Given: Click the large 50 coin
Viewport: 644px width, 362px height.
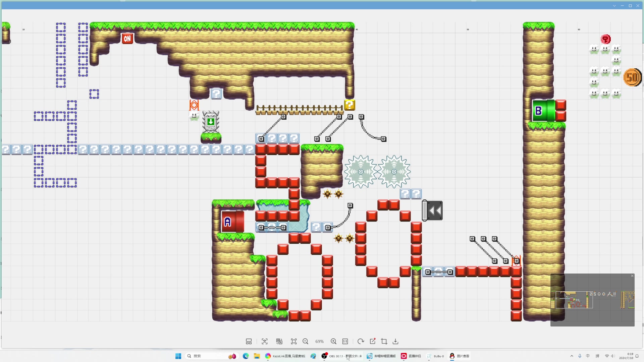Looking at the screenshot, I should click(x=633, y=77).
